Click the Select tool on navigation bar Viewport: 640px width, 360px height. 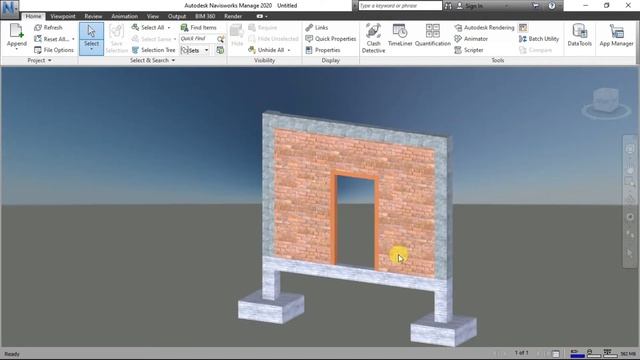click(x=630, y=253)
